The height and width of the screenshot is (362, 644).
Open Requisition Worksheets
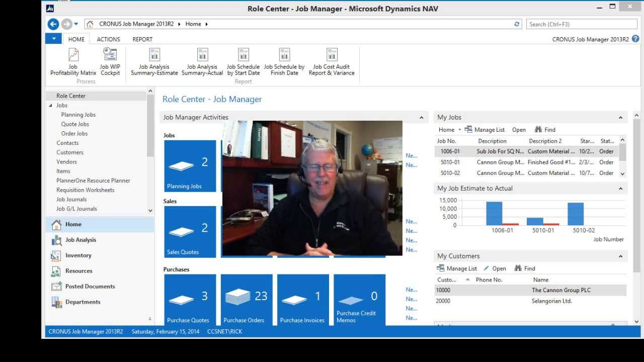coord(85,190)
